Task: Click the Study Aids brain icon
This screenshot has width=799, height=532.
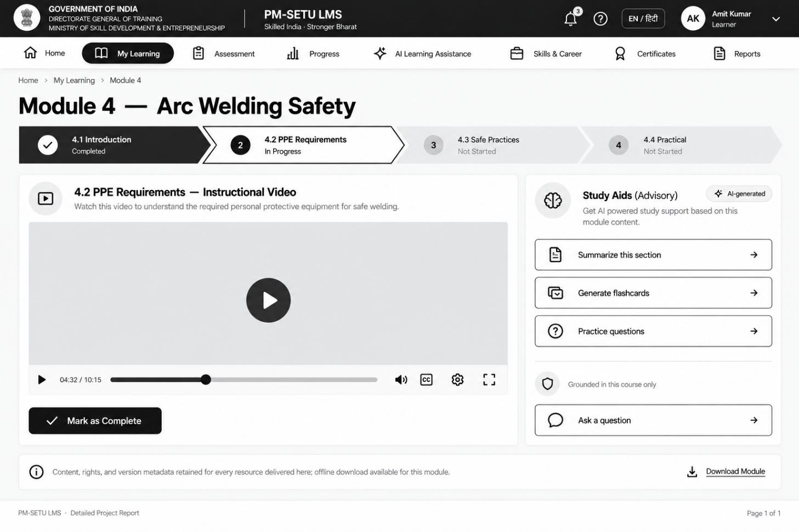Action: 553,201
